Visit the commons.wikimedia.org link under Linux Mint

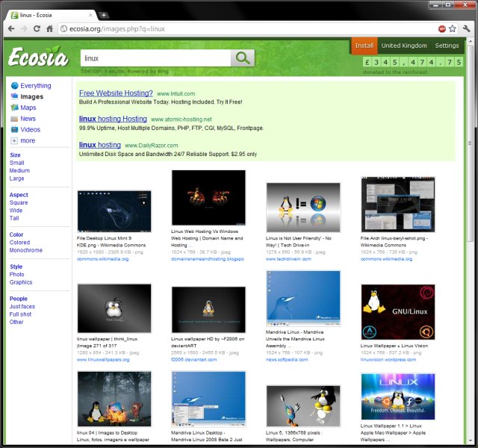pyautogui.click(x=103, y=259)
